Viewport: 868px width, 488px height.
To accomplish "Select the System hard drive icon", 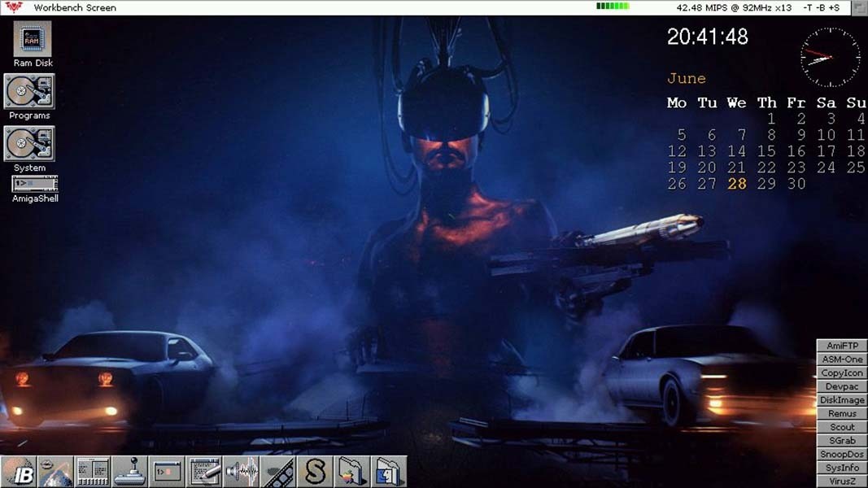I will pos(29,143).
